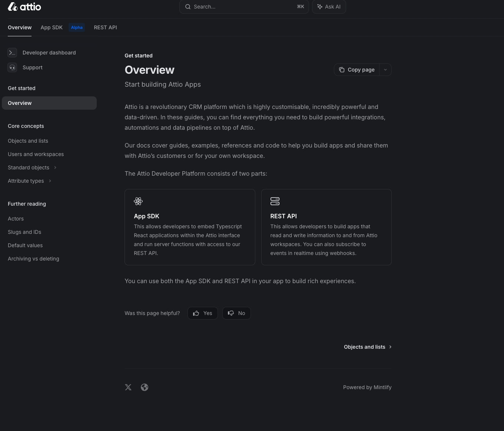Click the Start building Attio Apps subtitle
Image resolution: width=504 pixels, height=431 pixels.
point(163,84)
